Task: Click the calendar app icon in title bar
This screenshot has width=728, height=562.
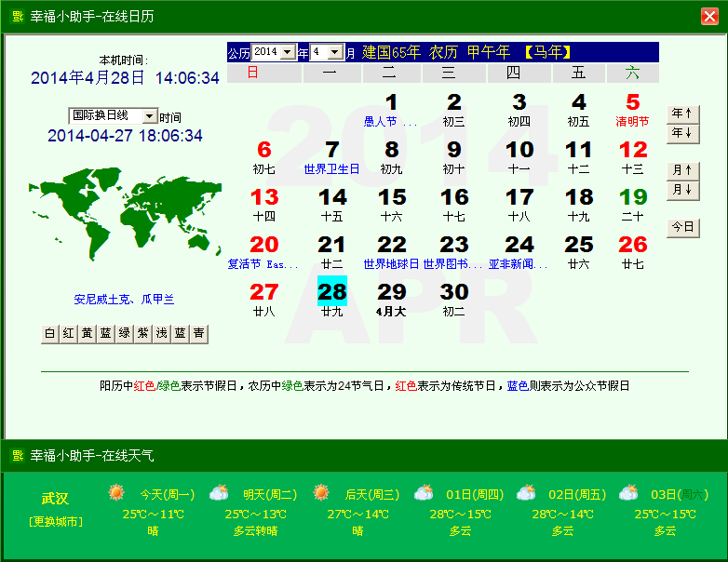Action: pyautogui.click(x=18, y=17)
